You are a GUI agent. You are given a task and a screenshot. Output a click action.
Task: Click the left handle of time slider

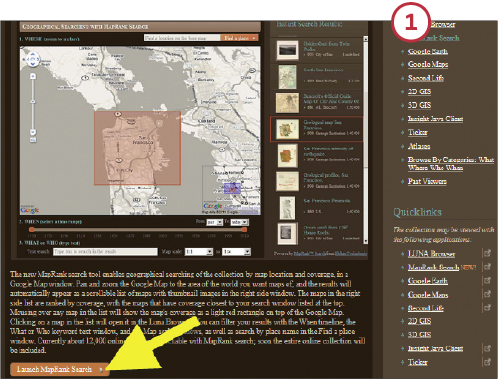coord(32,229)
